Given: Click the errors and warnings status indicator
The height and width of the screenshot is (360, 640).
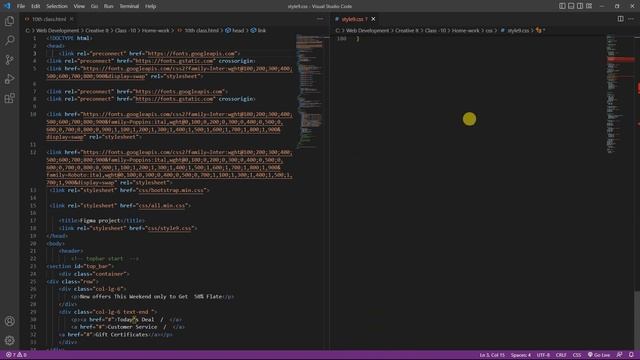Looking at the screenshot, I should pyautogui.click(x=16, y=355).
